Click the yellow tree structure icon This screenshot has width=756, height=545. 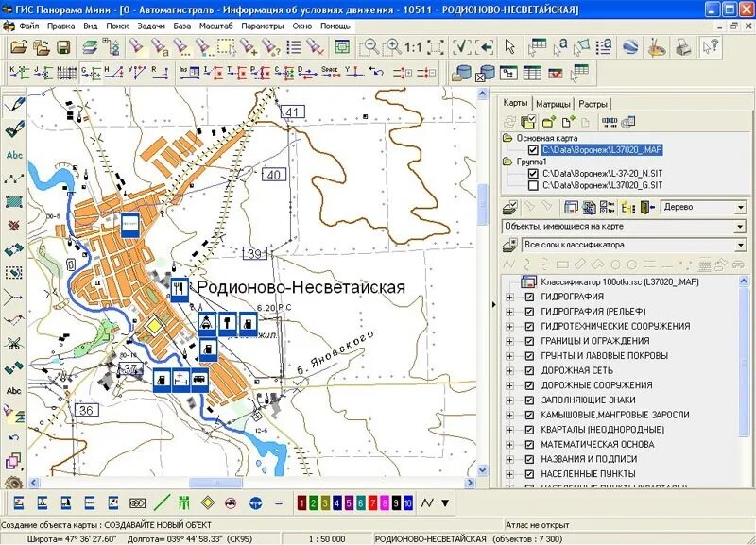pyautogui.click(x=627, y=208)
